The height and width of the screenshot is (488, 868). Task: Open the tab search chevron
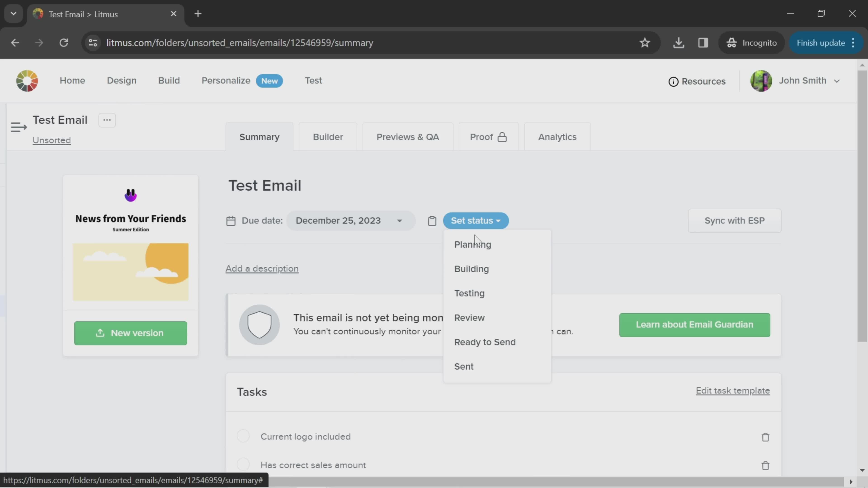[14, 14]
